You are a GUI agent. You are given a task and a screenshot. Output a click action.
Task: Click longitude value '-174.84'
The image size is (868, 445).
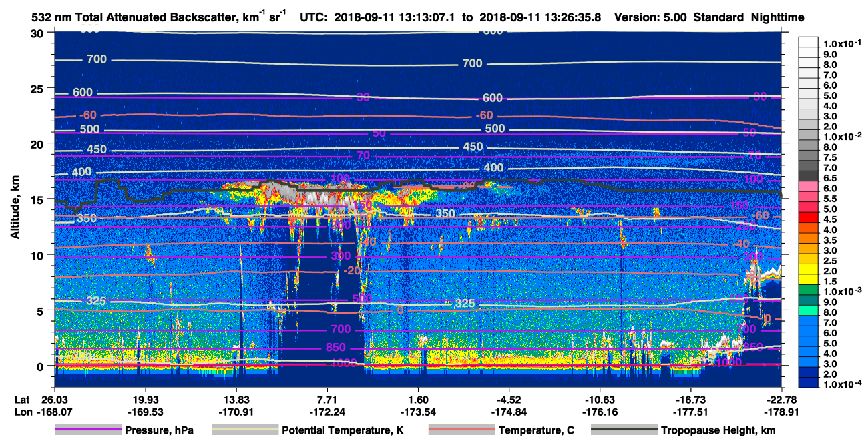[509, 412]
